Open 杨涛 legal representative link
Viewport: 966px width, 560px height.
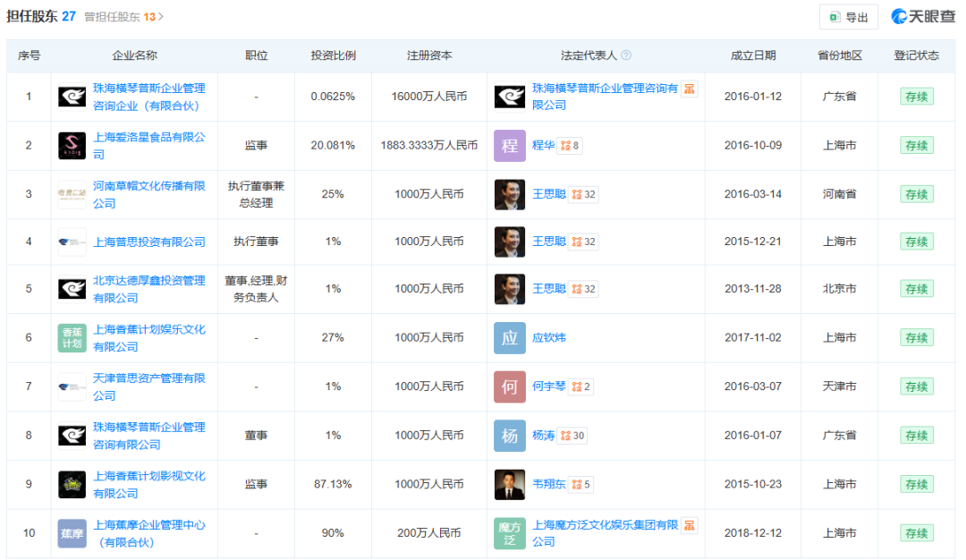coord(544,436)
